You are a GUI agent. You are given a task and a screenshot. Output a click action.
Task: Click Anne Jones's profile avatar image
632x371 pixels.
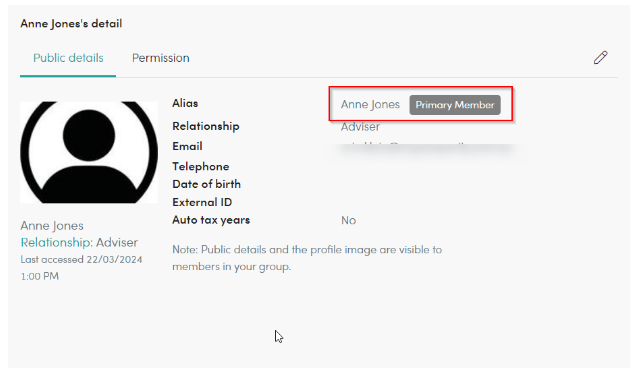89,152
